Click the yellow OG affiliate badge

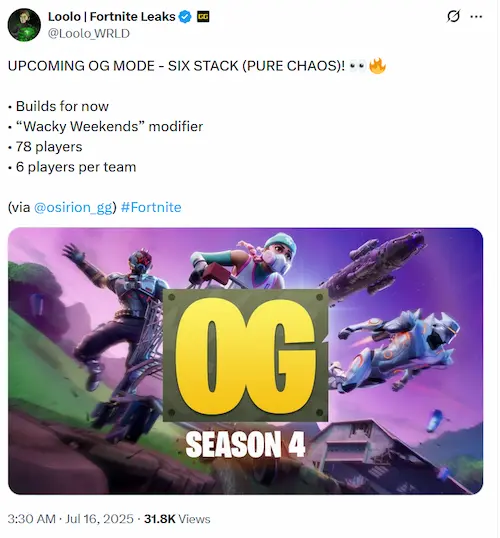[203, 16]
